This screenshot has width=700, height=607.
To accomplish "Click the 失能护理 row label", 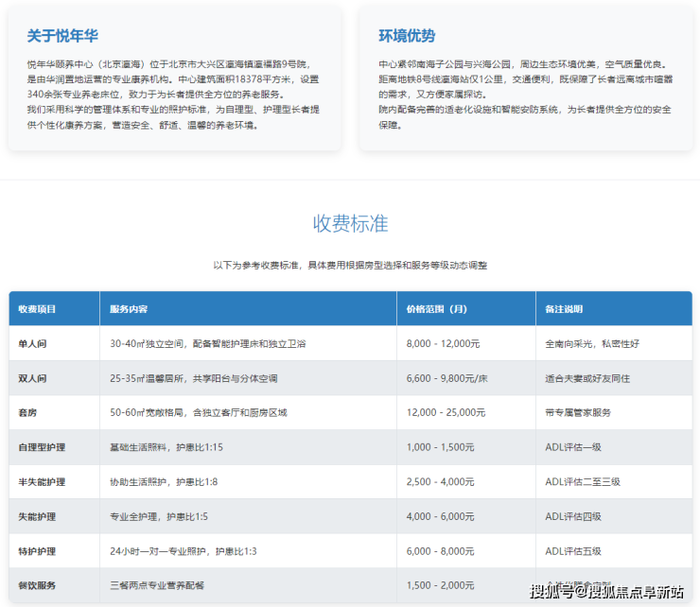I will pyautogui.click(x=37, y=516).
